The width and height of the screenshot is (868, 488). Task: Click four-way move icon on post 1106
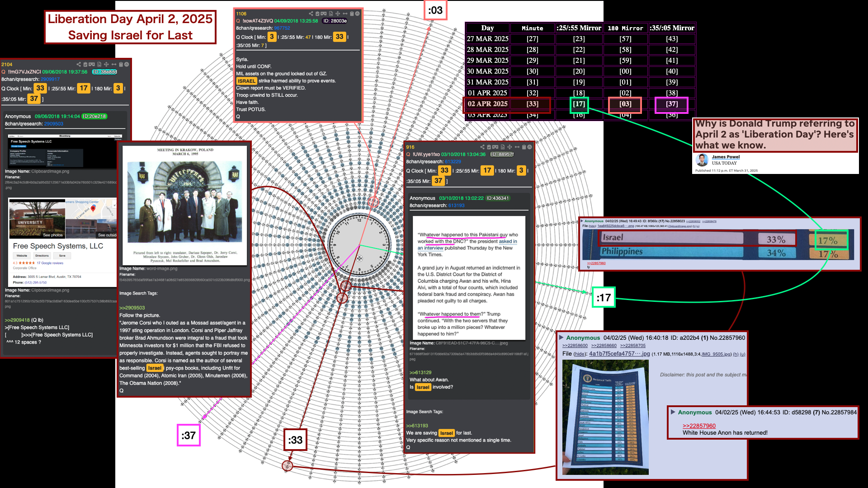(x=338, y=14)
